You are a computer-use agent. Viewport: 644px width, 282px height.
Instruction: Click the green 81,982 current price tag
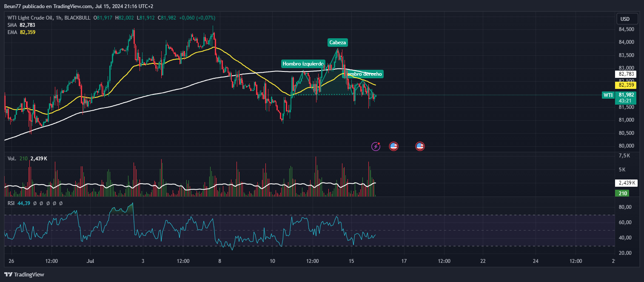[x=626, y=98]
